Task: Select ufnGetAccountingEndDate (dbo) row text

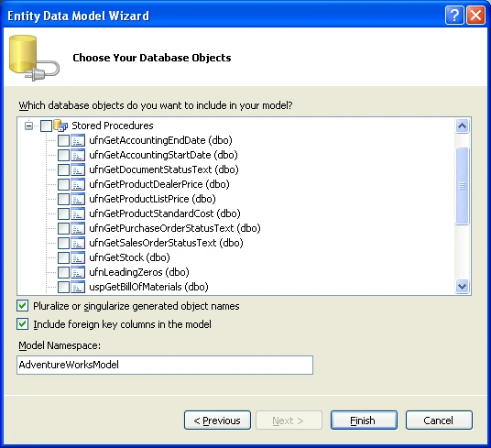Action: [160, 140]
